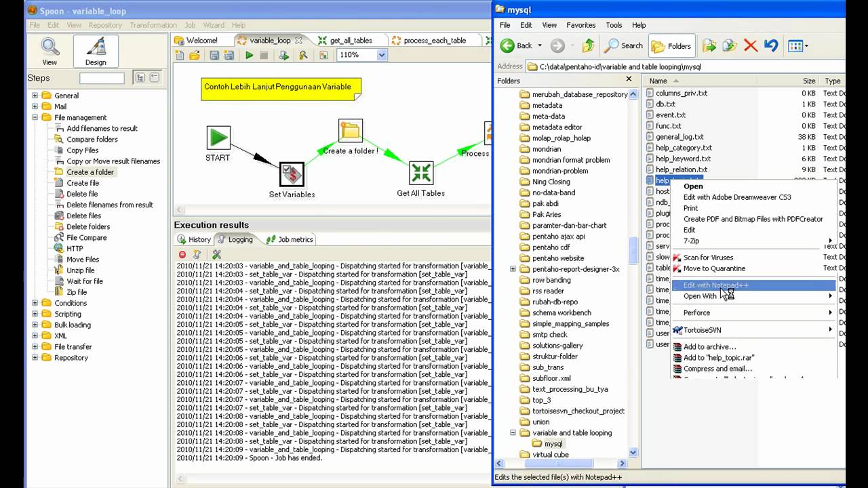Collapse all steps tree icon
Viewport: 868px width, 488px height.
click(x=155, y=78)
